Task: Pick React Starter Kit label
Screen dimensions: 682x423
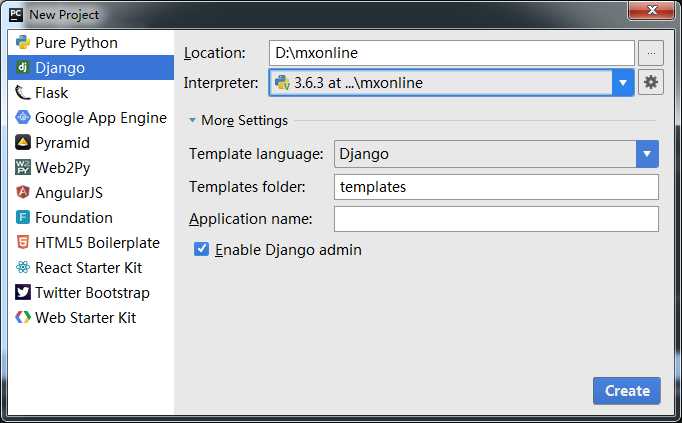Action: tap(88, 268)
